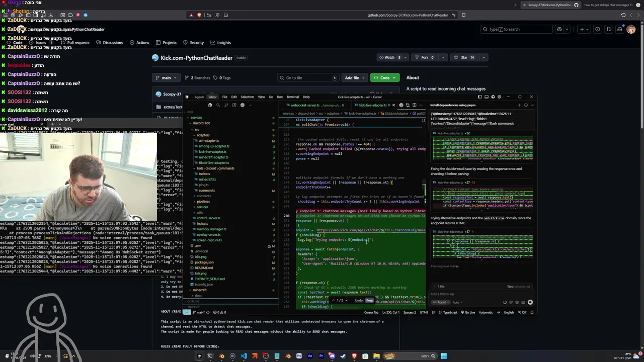Click Brave shields icon in address bar
The width and height of the screenshot is (644, 362).
point(199,15)
